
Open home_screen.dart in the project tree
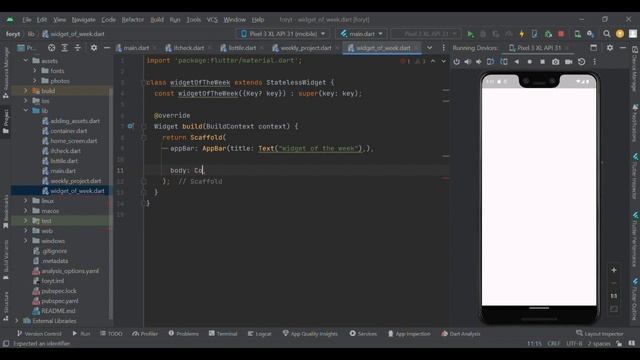pyautogui.click(x=73, y=141)
